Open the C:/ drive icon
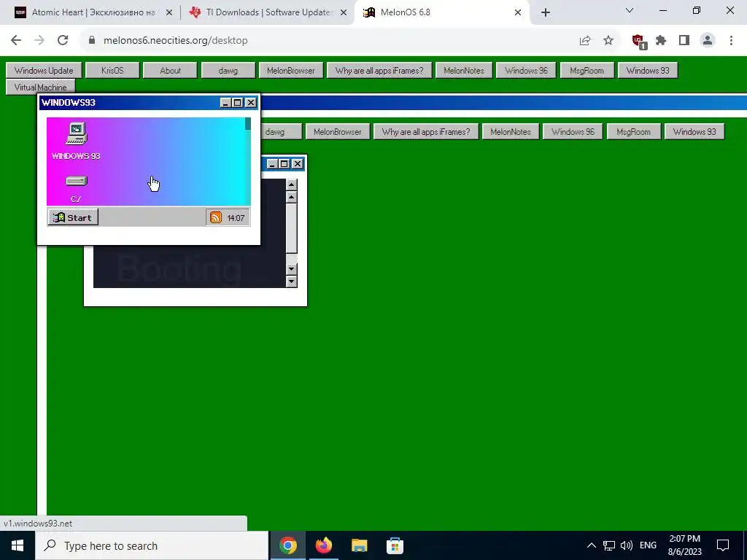This screenshot has width=747, height=560. [x=76, y=189]
